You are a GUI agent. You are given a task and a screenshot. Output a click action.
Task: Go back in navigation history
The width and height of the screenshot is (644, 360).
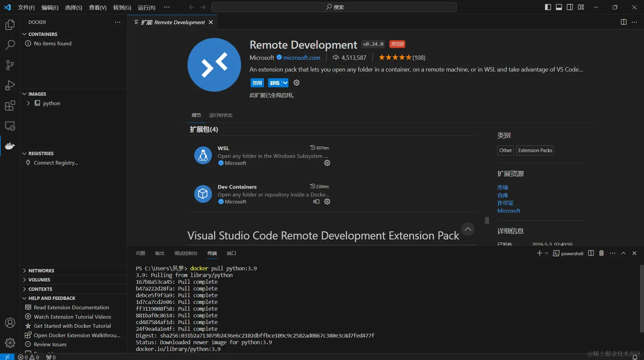pyautogui.click(x=192, y=7)
